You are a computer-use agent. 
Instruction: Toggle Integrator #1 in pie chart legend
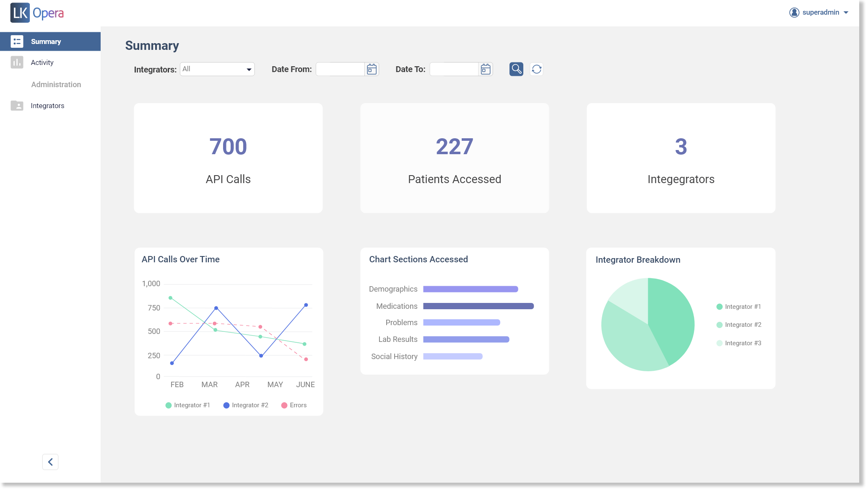739,307
